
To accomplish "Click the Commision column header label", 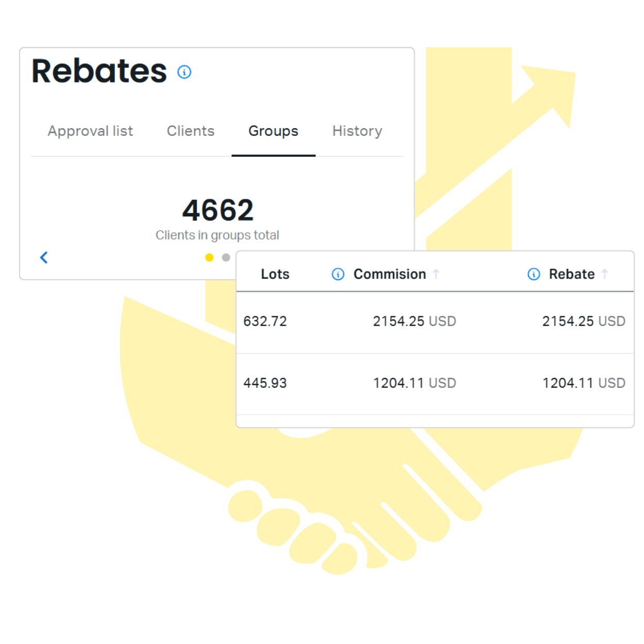I will pos(389,274).
